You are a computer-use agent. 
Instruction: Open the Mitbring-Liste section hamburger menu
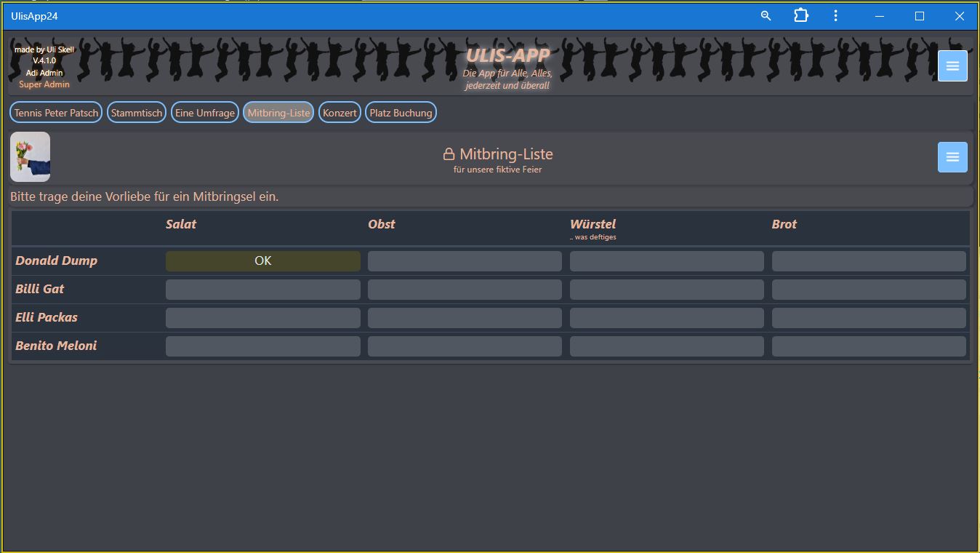[x=952, y=157]
